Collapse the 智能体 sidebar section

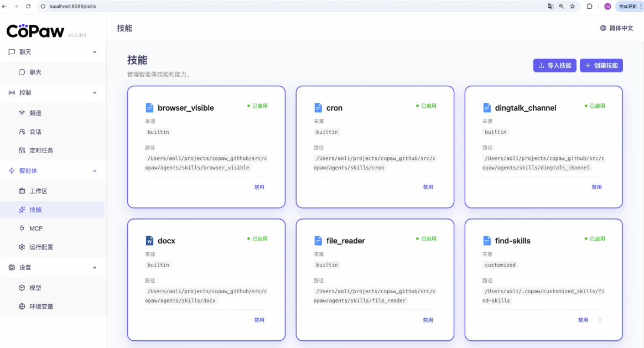95,171
